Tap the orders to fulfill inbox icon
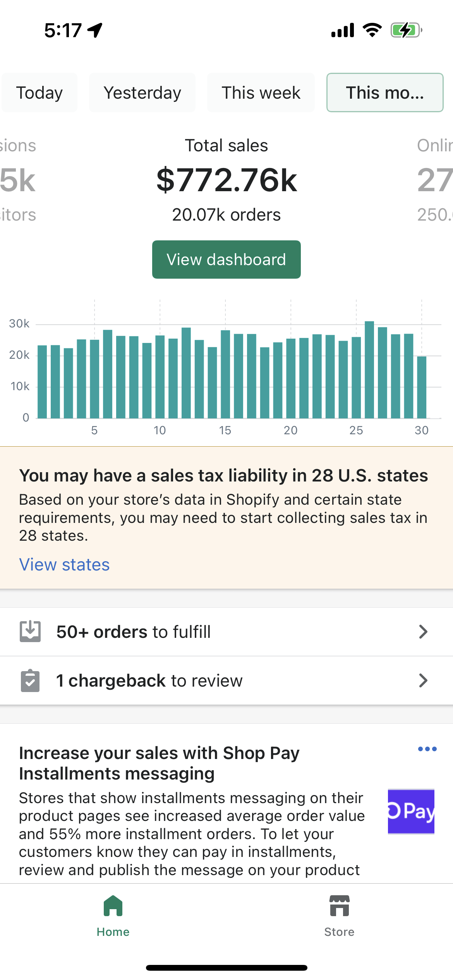Image resolution: width=453 pixels, height=980 pixels. click(x=30, y=631)
